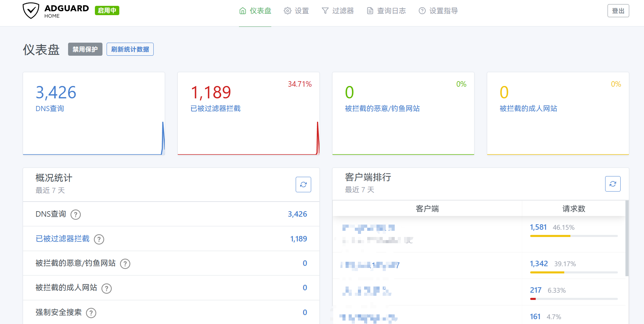Click the 39.17% progress bar

click(x=574, y=272)
